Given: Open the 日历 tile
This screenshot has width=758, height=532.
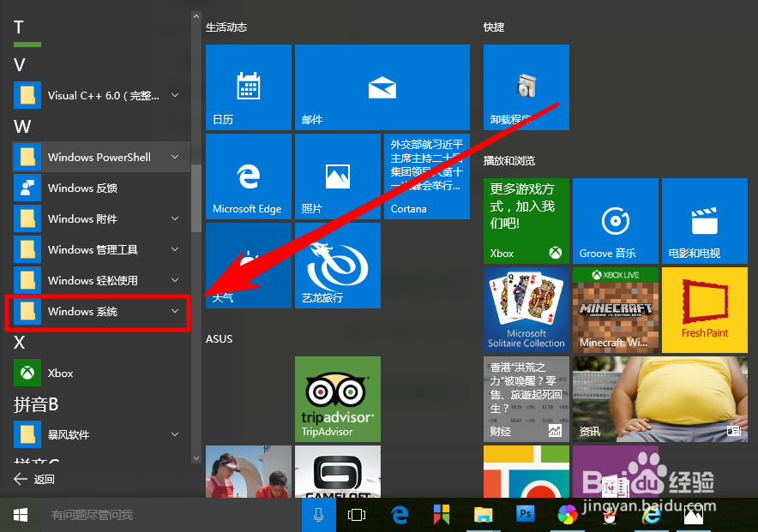Looking at the screenshot, I should tap(248, 87).
